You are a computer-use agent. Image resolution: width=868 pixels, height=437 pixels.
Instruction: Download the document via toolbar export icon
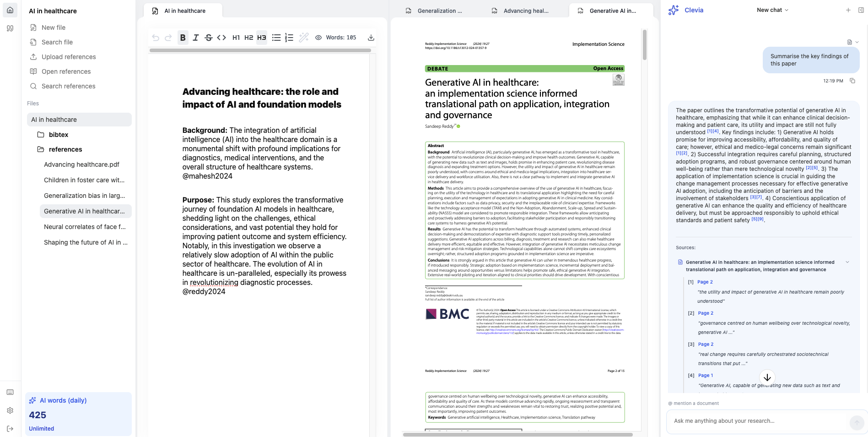(x=371, y=38)
